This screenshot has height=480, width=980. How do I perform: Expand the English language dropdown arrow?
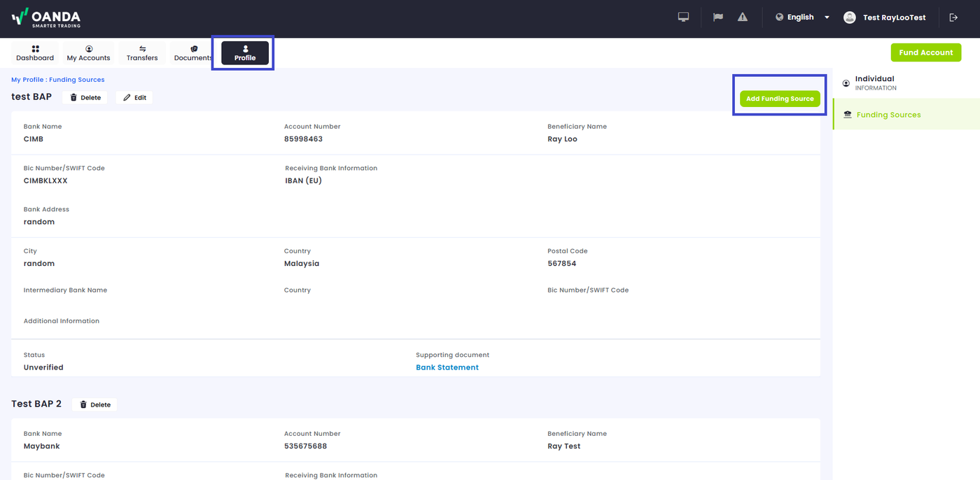point(827,17)
